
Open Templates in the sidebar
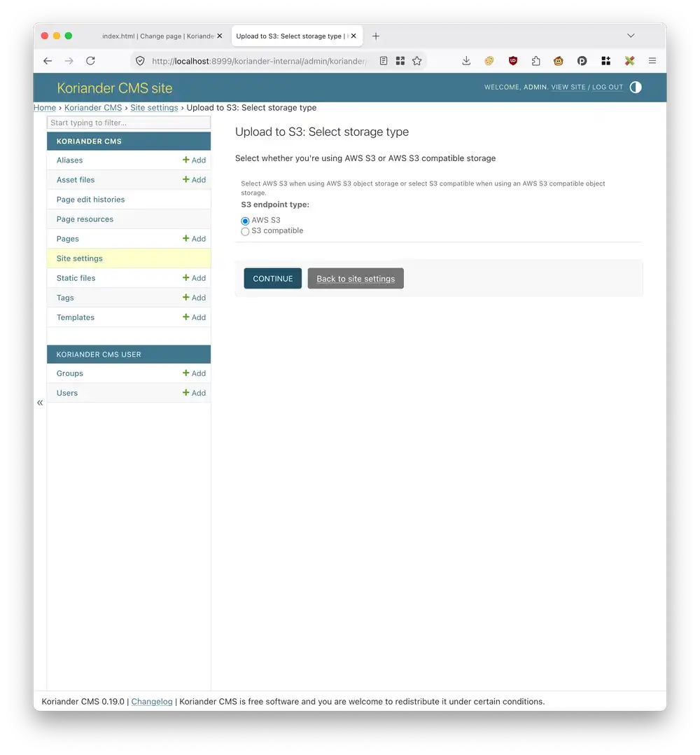(x=76, y=318)
